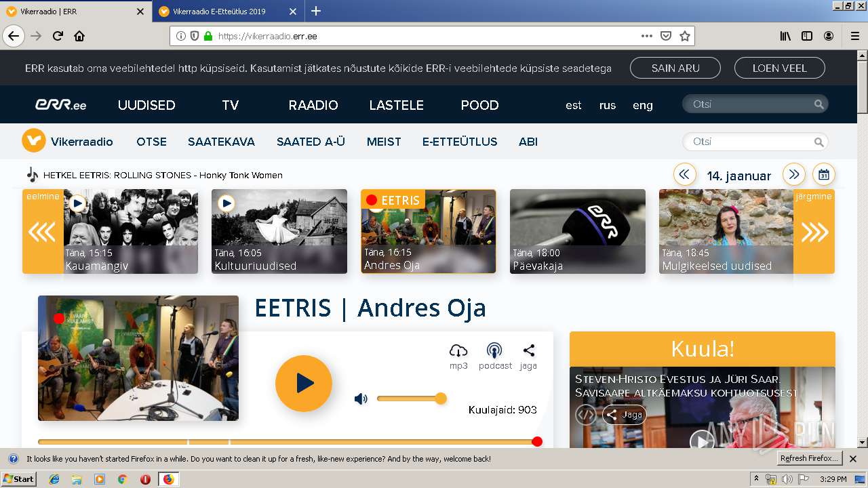Open SAATEKAVA schedule page

click(x=222, y=142)
